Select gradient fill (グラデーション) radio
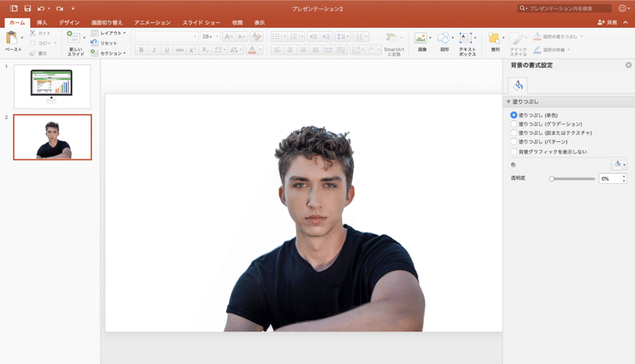 (514, 124)
